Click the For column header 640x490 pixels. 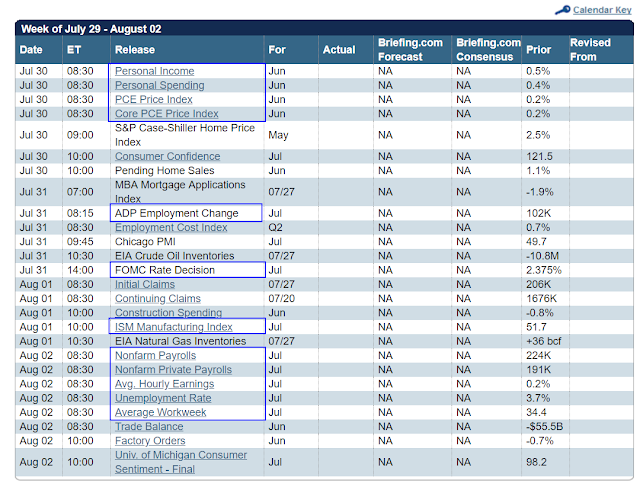tap(277, 50)
